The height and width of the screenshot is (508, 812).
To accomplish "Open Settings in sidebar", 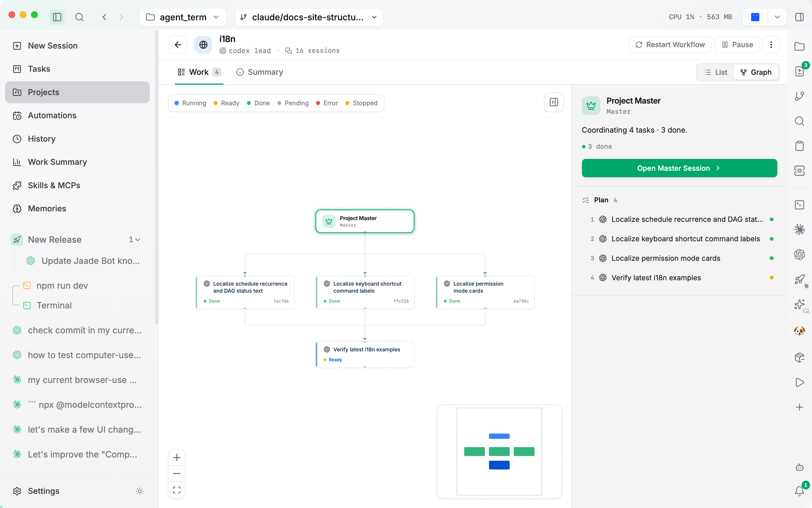I will (44, 491).
